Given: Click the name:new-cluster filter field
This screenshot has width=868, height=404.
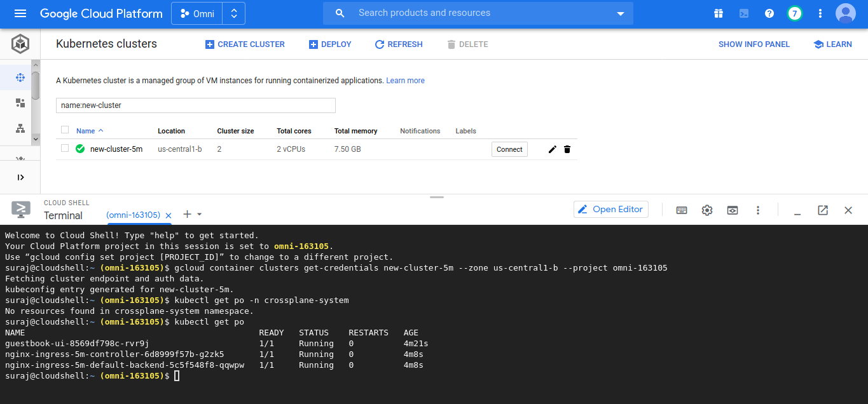Looking at the screenshot, I should tap(196, 105).
